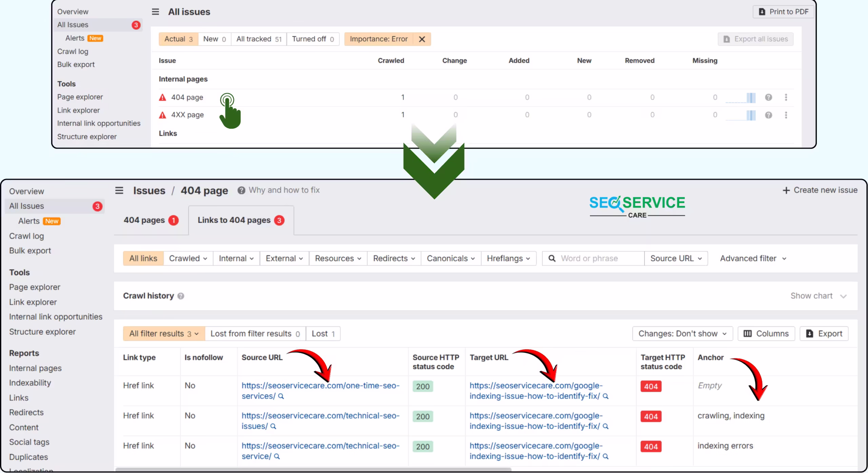Click the Why and how to fix help icon
868x473 pixels.
pos(241,190)
